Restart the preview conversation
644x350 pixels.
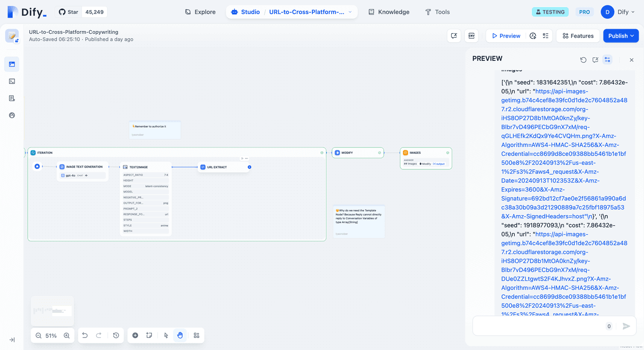point(583,60)
